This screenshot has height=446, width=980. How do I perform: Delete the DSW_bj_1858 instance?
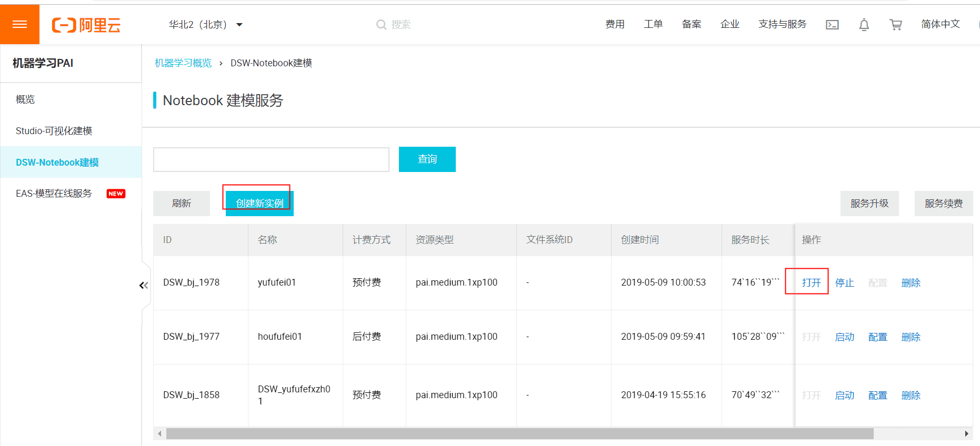[x=911, y=396]
